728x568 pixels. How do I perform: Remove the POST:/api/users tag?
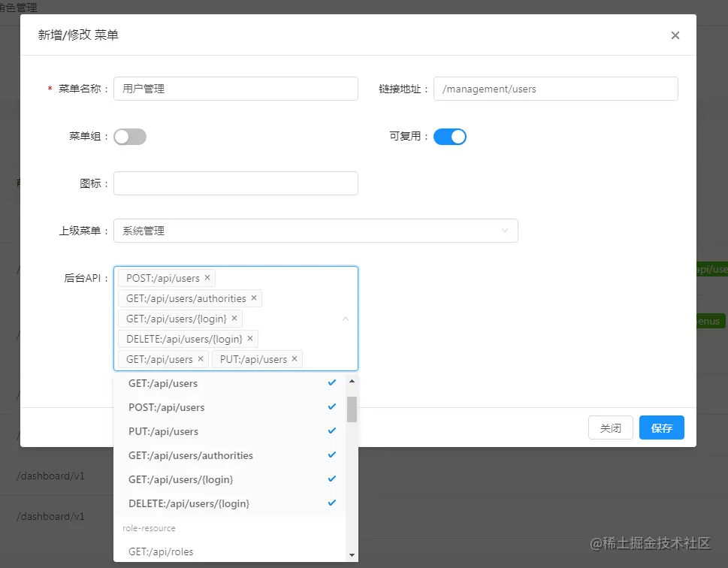pos(207,278)
